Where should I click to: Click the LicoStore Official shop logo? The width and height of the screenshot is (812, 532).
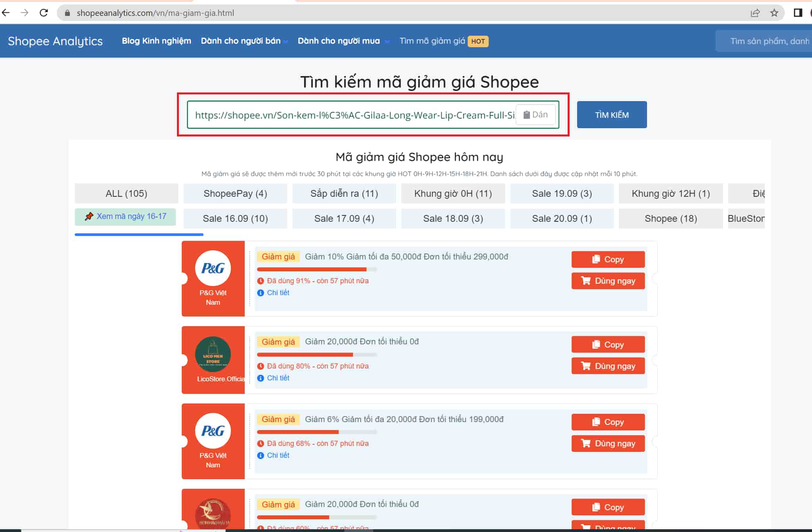[213, 354]
